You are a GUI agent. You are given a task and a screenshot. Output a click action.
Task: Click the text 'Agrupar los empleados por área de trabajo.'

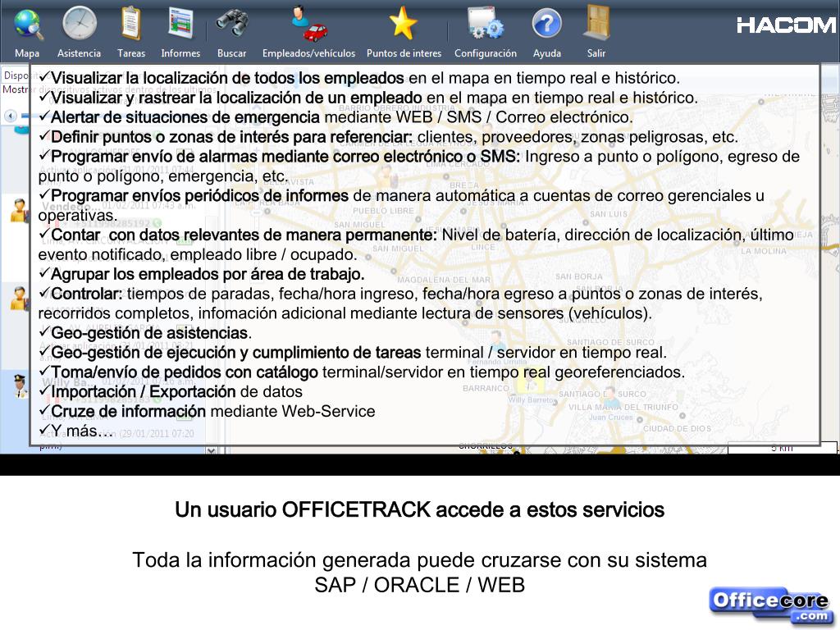(202, 274)
